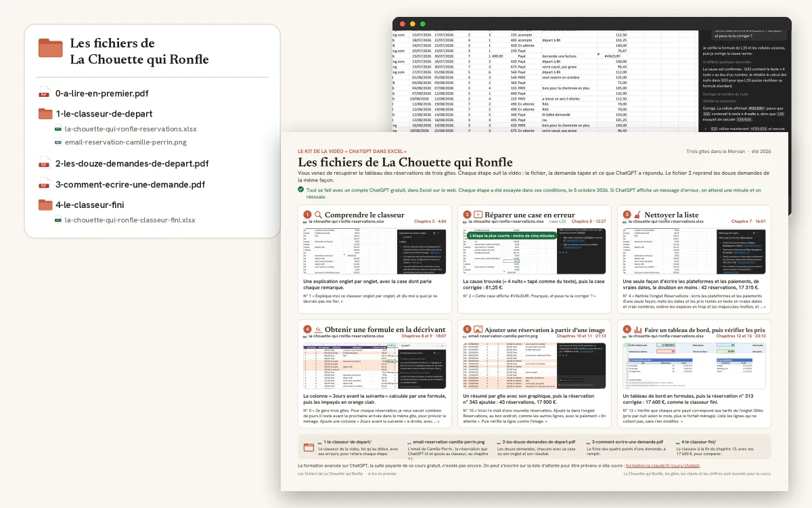This screenshot has height=508, width=812.
Task: Click the folder icon of 1-le-classeur-de-depart in the file list
Action: click(x=45, y=114)
